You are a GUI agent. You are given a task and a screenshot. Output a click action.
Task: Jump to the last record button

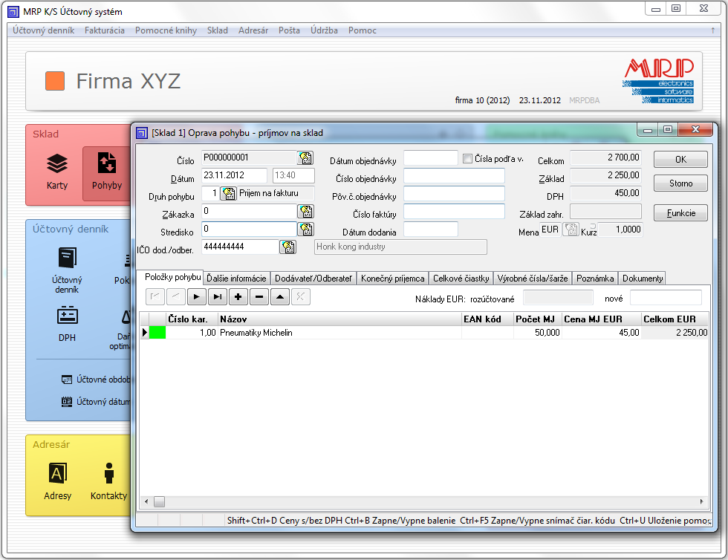click(x=218, y=297)
